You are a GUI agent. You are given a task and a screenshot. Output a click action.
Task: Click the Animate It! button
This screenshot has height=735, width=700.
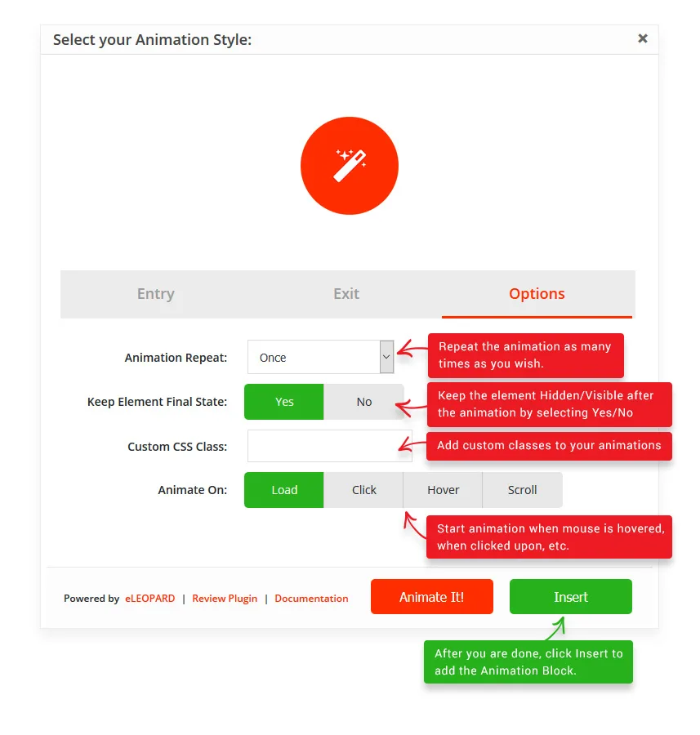pyautogui.click(x=431, y=596)
